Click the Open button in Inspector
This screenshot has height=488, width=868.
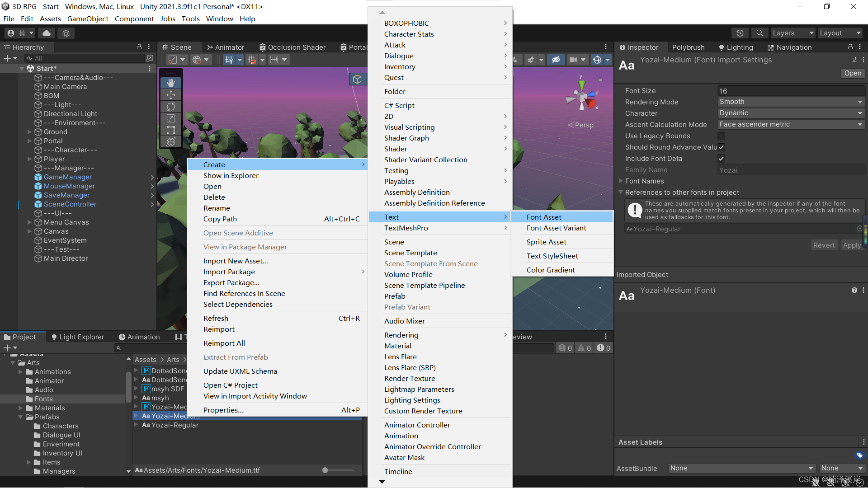pos(853,73)
